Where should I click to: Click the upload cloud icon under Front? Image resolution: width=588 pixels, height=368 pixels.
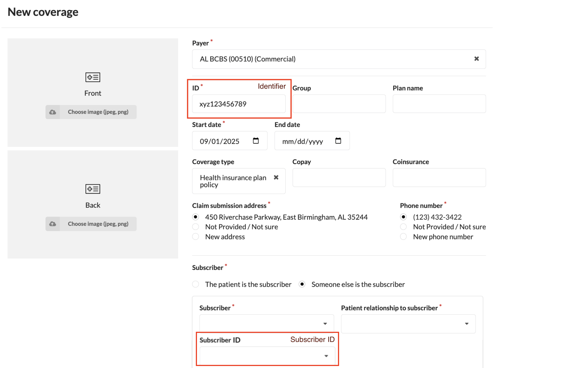[53, 112]
